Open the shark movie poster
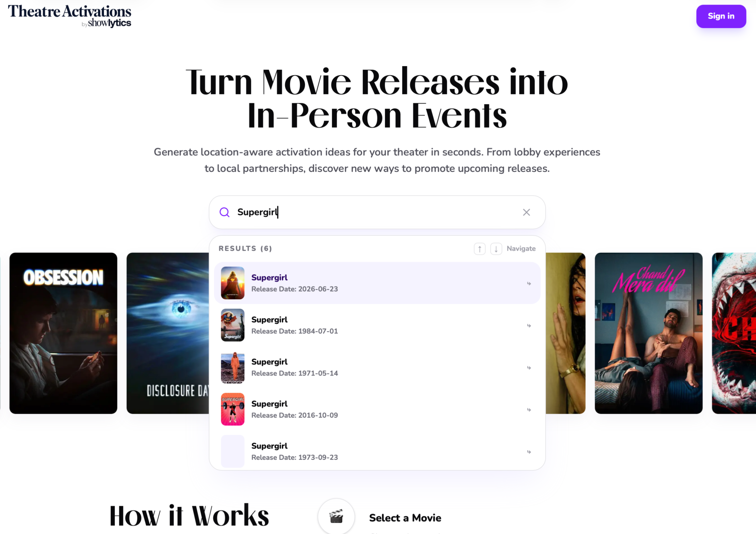 coord(734,333)
